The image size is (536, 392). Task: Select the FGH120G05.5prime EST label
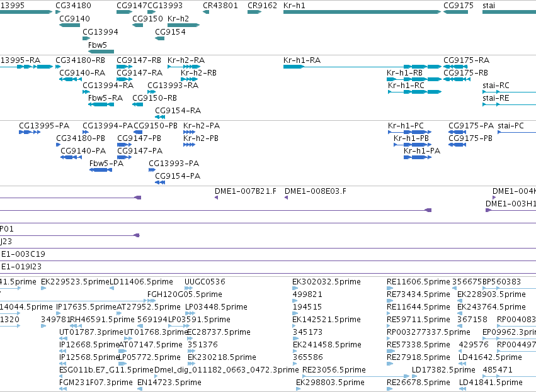185,294
